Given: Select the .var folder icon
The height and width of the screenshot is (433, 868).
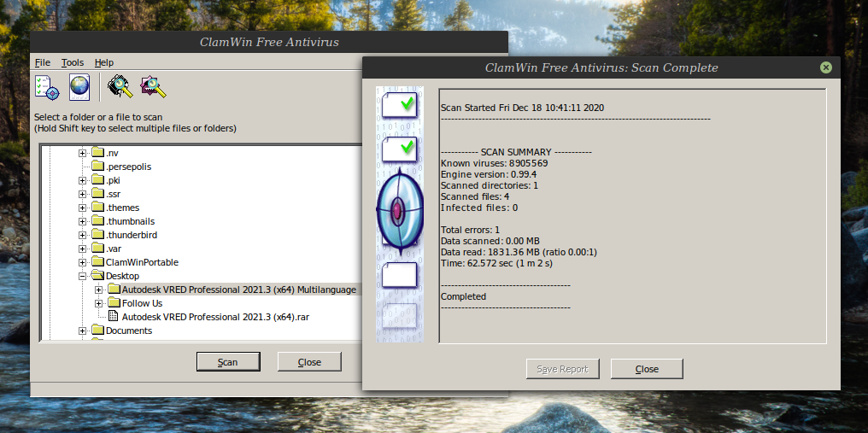Looking at the screenshot, I should (x=98, y=248).
